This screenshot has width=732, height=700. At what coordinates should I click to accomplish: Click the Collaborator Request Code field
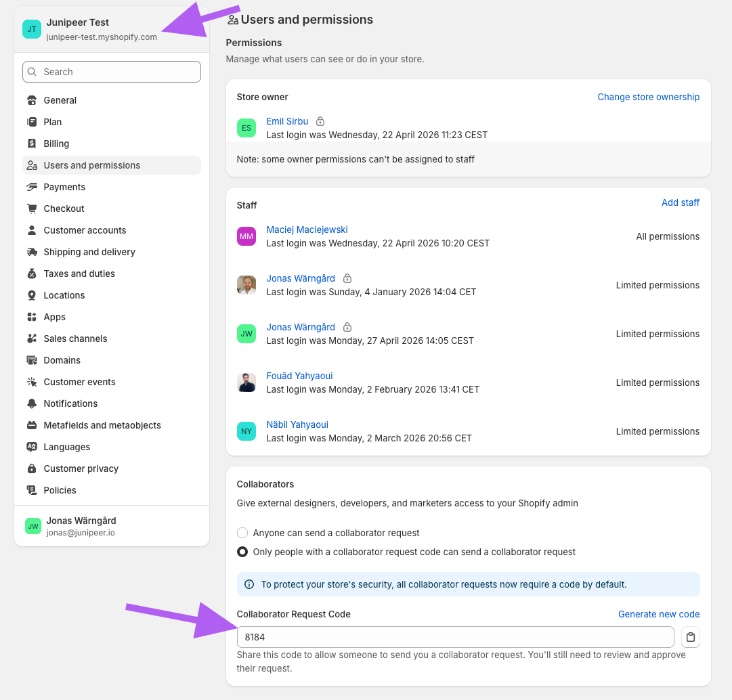[455, 637]
